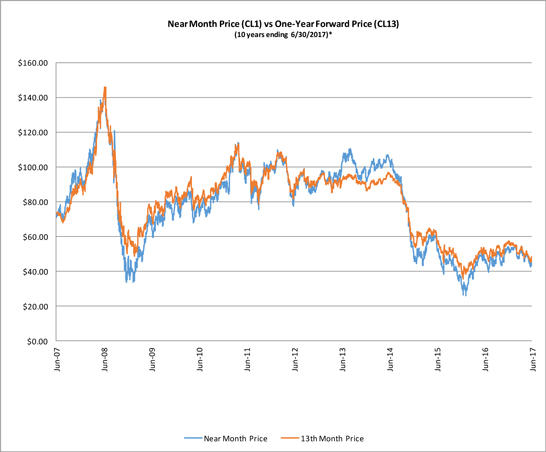Select the '$0.00' y-axis label

pos(37,342)
